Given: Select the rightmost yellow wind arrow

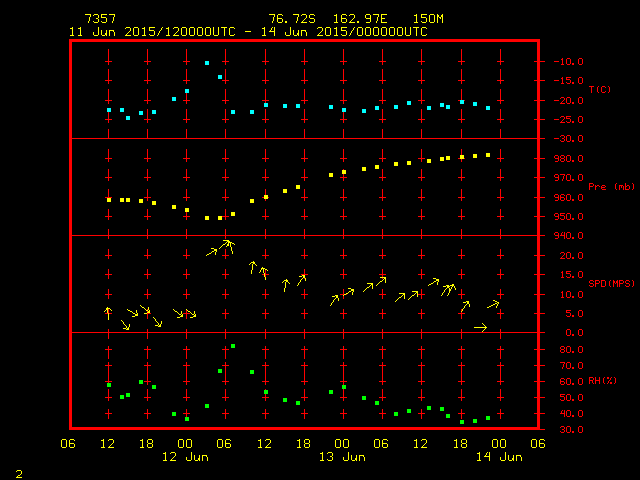Looking at the screenshot, I should 493,304.
